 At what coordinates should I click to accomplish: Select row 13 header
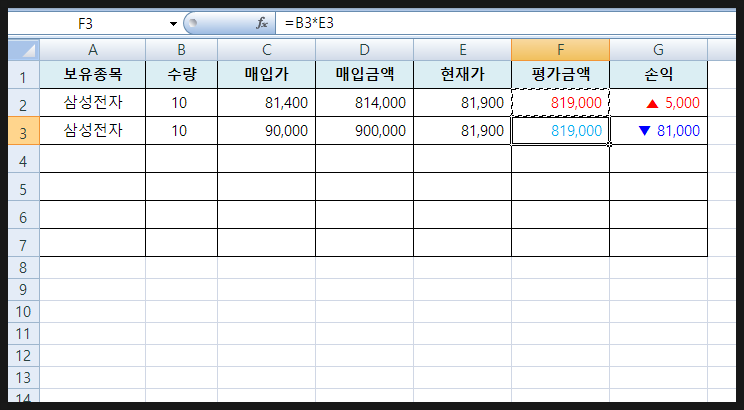[x=24, y=378]
